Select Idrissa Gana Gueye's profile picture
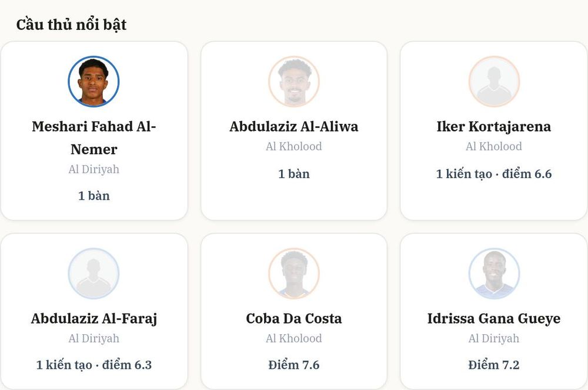 [x=494, y=274]
